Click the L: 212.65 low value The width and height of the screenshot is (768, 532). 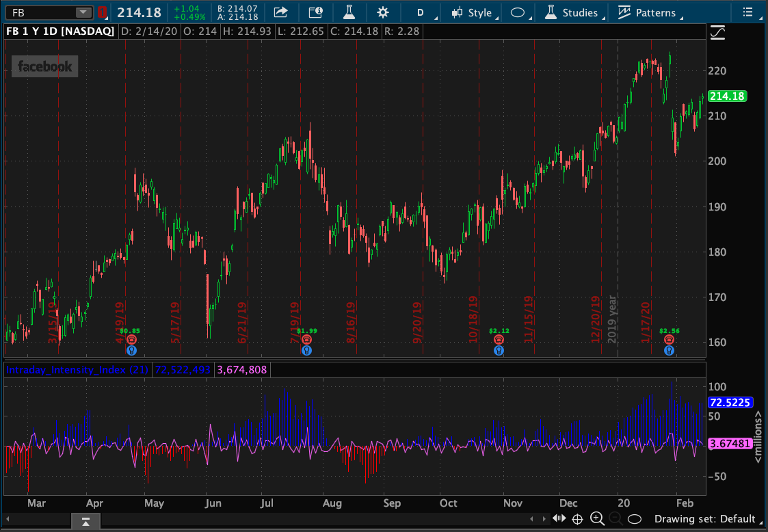[x=300, y=31]
